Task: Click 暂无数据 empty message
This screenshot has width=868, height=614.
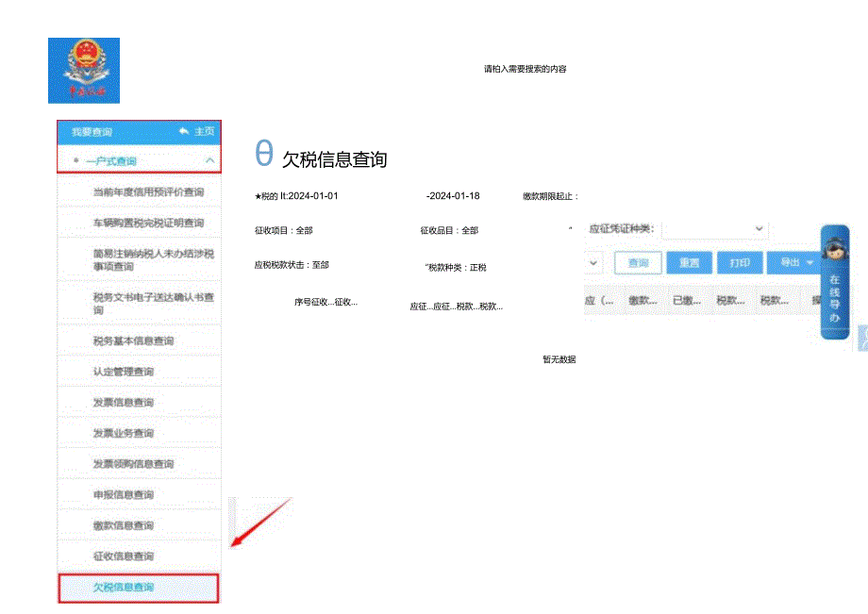Action: [x=559, y=359]
